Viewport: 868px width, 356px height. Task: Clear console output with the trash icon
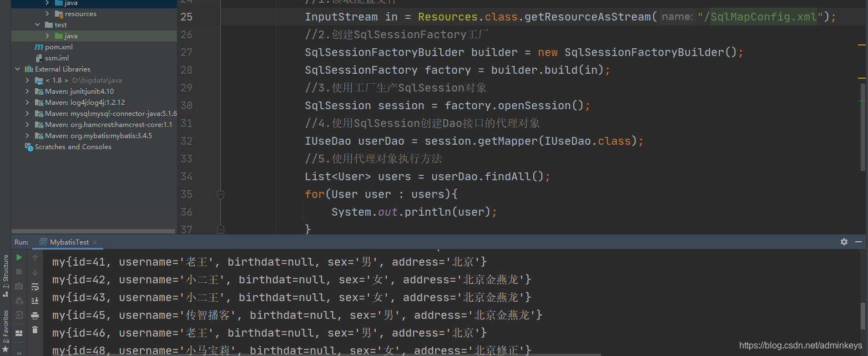click(x=36, y=329)
